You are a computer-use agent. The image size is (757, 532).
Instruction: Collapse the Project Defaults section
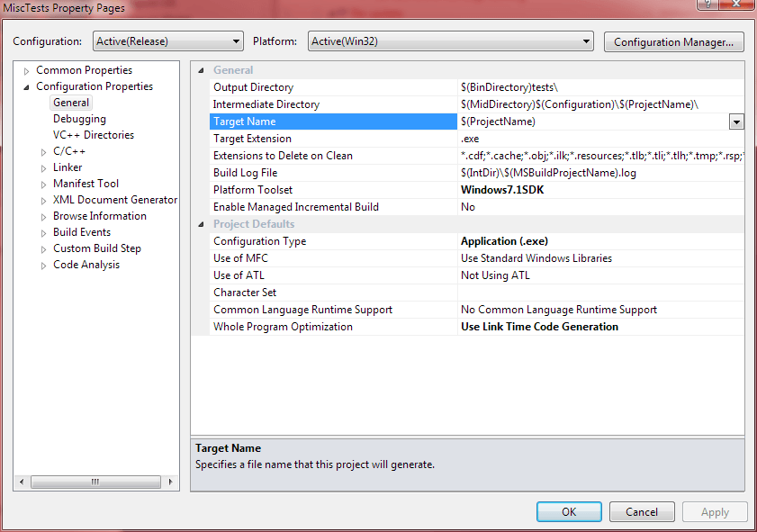[201, 224]
